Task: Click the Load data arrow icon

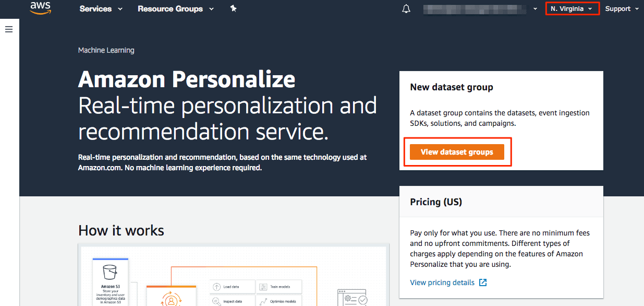Action: click(216, 286)
